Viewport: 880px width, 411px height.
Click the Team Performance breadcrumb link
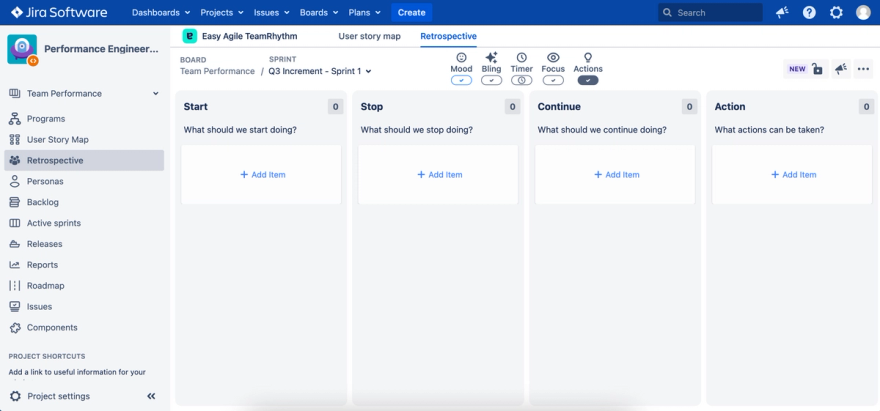click(x=217, y=71)
